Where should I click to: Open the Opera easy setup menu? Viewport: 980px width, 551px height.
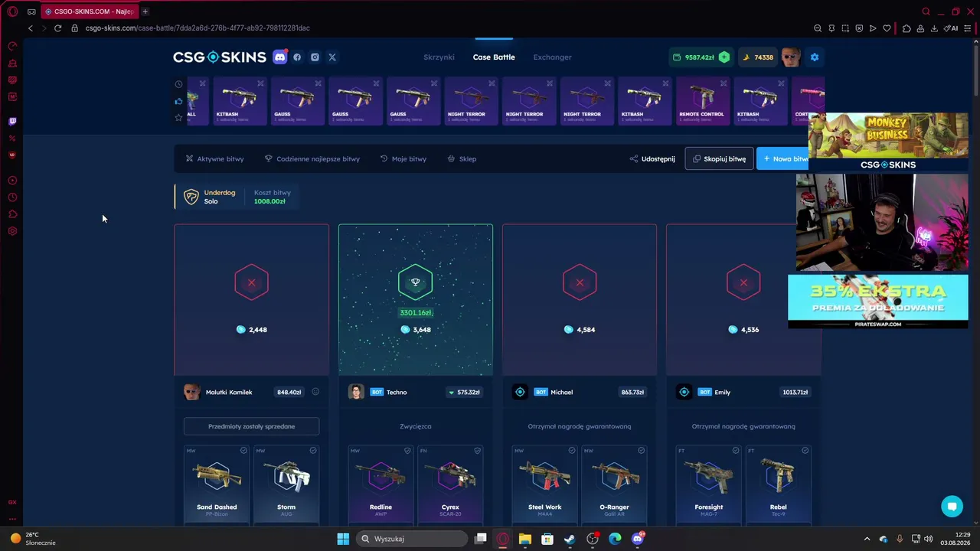point(969,28)
